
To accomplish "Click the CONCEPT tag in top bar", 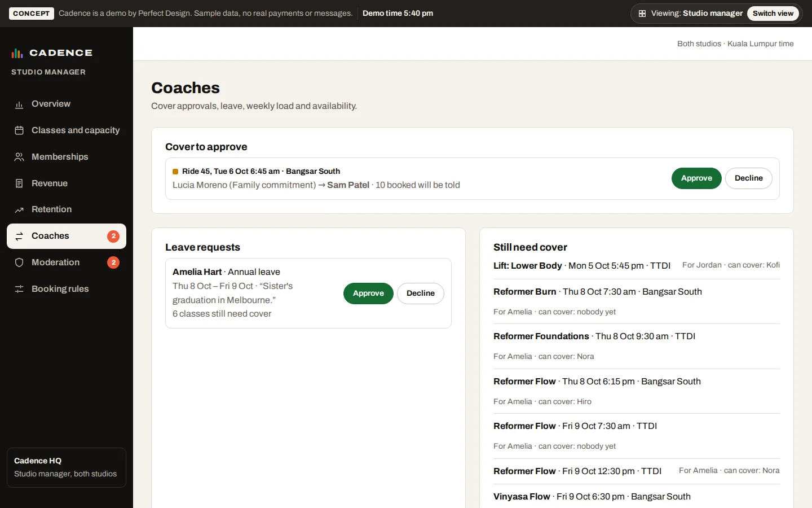I will (32, 14).
